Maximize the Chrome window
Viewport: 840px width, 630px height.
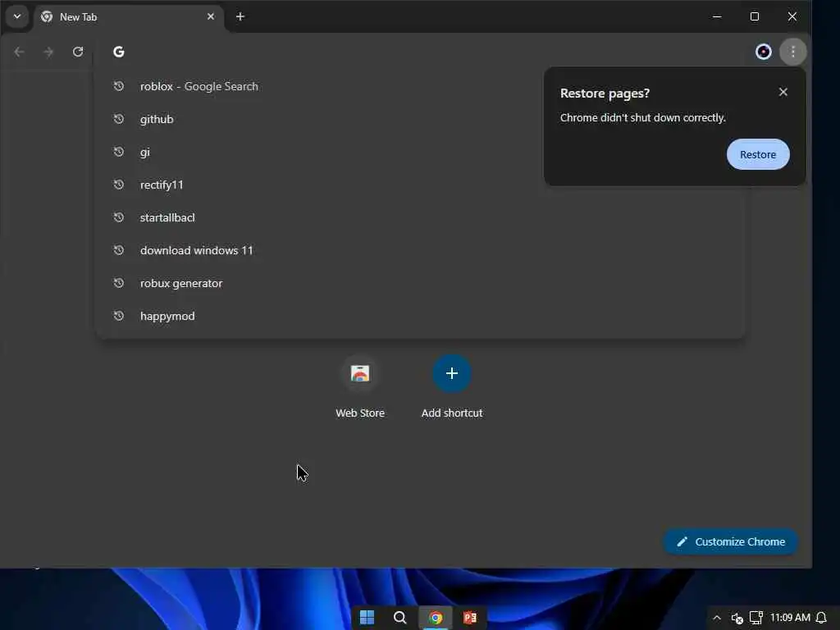[x=755, y=16]
